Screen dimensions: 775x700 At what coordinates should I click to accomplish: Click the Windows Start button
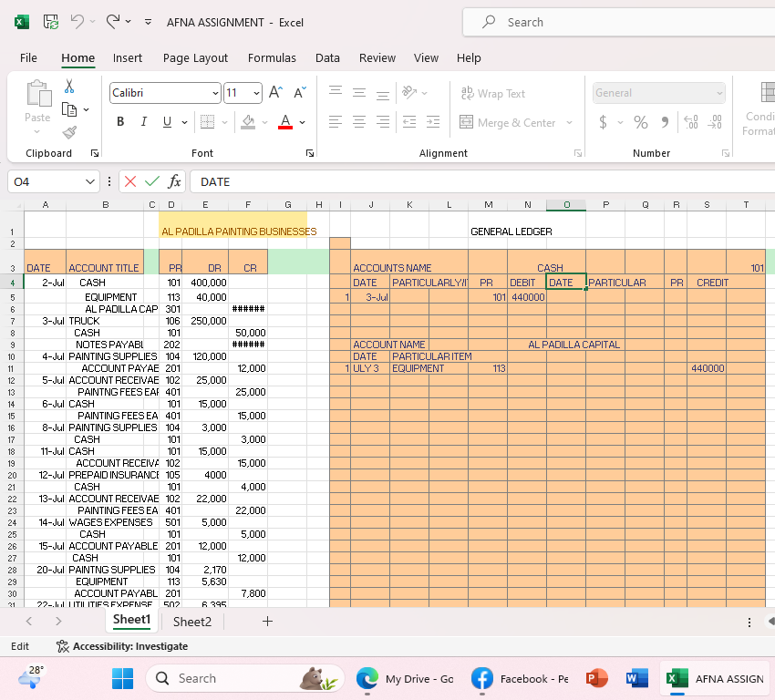[x=122, y=678]
